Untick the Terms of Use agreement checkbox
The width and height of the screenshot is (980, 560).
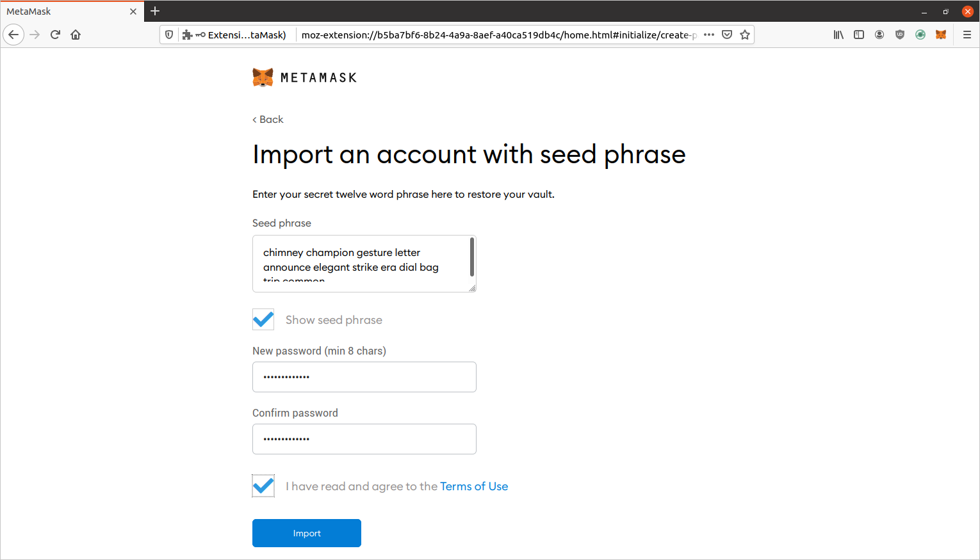pos(263,486)
